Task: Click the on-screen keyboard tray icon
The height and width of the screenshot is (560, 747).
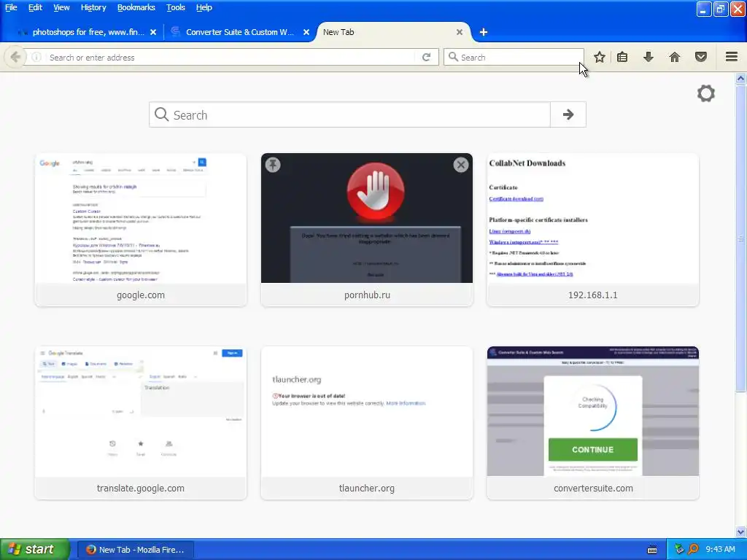Action: [x=652, y=550]
